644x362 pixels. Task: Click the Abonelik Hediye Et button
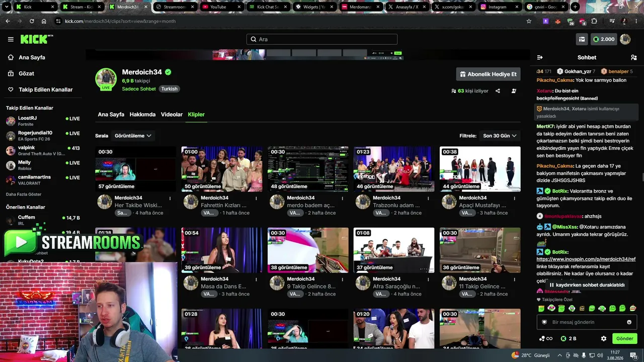489,74
